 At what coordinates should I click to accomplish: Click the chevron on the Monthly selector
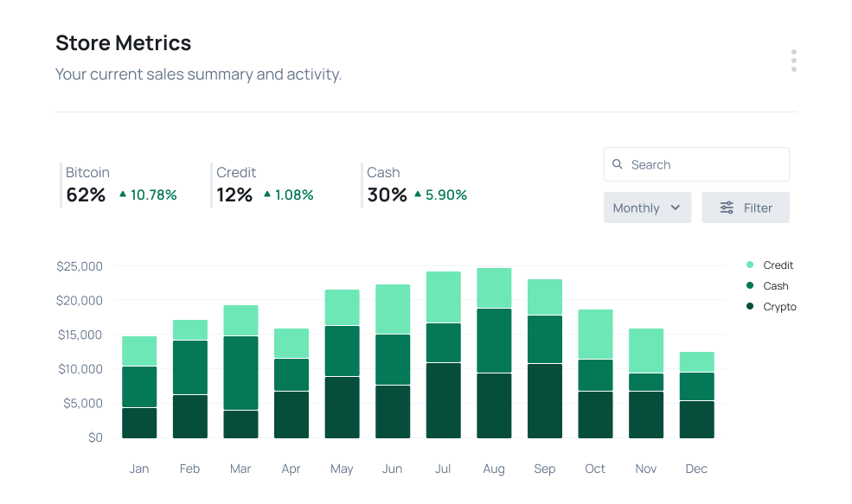coord(674,207)
